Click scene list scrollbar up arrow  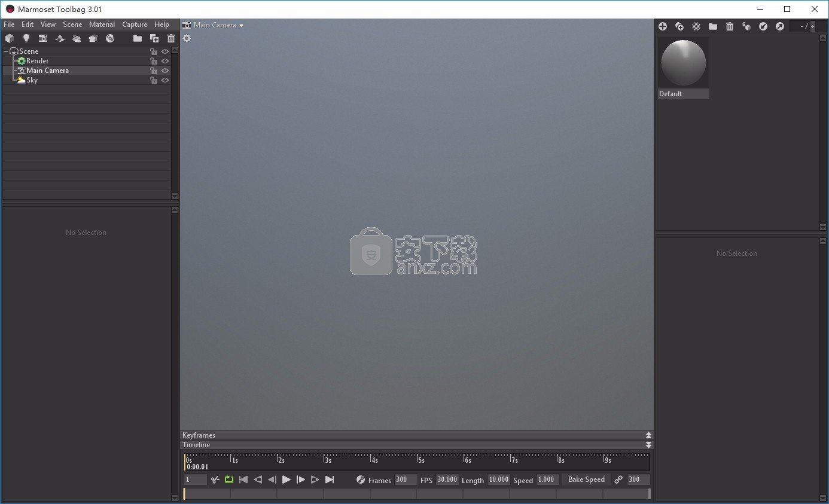coord(175,51)
